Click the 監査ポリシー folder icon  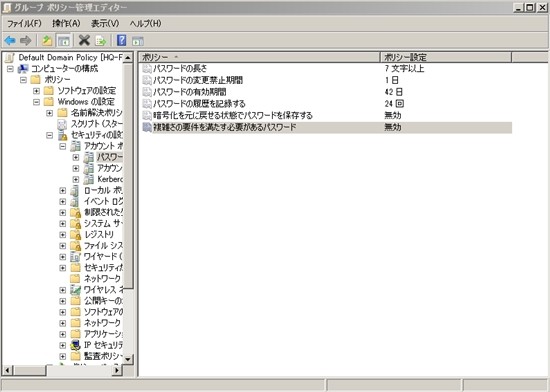pyautogui.click(x=75, y=356)
